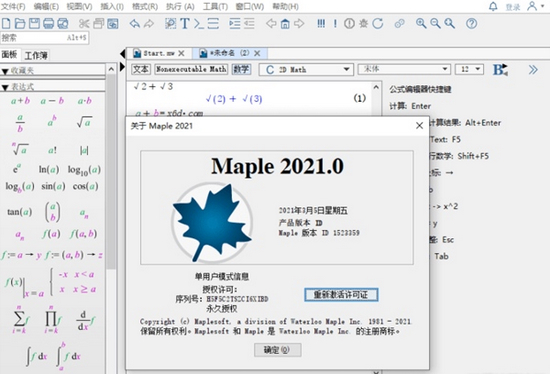This screenshot has width=550, height=374.
Task: Click the Save floppy disk icon
Action: coord(34,24)
